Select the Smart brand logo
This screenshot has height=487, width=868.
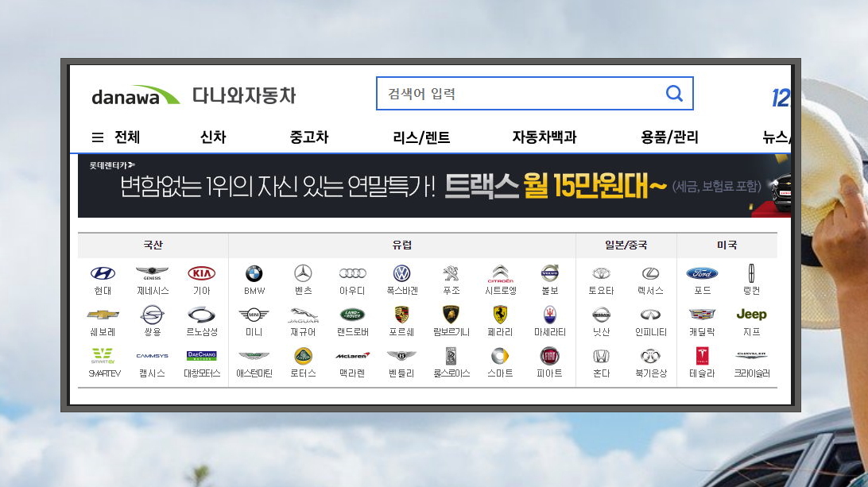(x=501, y=356)
